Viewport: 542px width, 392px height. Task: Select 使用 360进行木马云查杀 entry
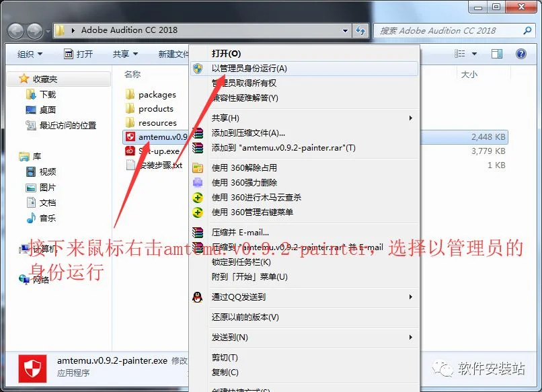304,198
